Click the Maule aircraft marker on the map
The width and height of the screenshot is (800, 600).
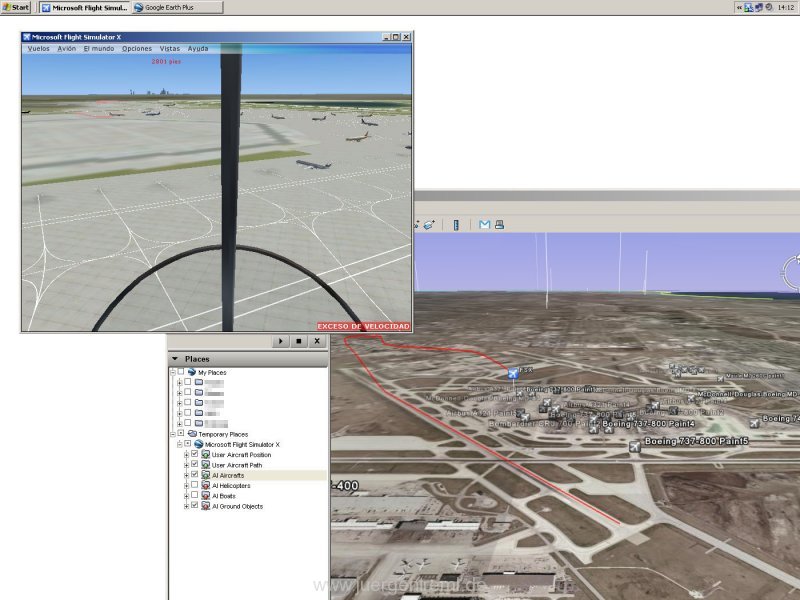pyautogui.click(x=720, y=379)
